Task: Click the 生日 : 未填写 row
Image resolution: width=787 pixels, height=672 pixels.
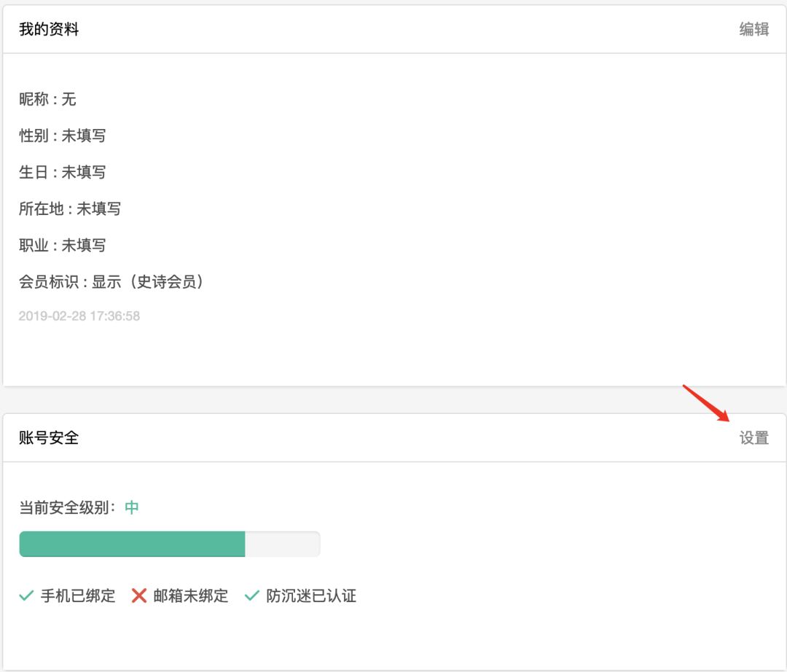Action: 63,172
